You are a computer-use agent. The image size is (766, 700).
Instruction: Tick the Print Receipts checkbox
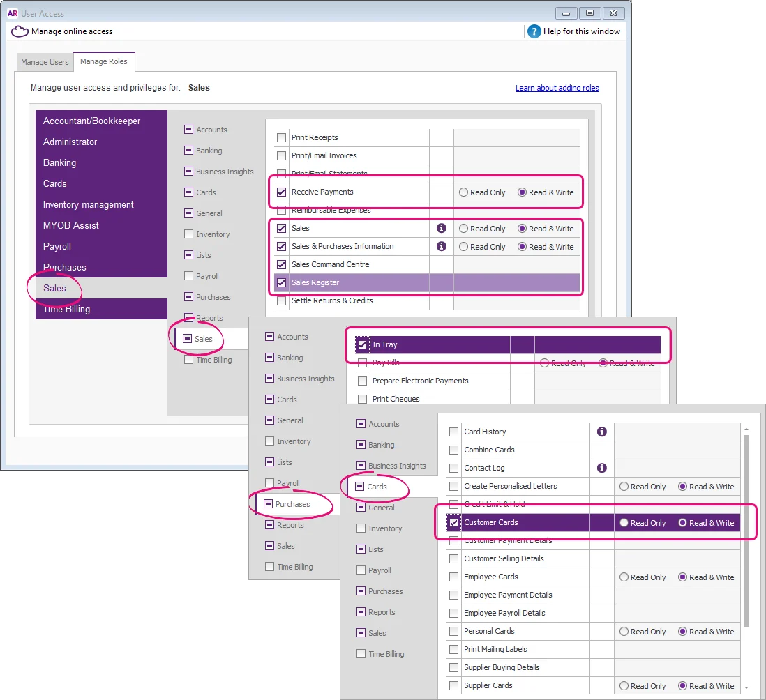click(281, 137)
